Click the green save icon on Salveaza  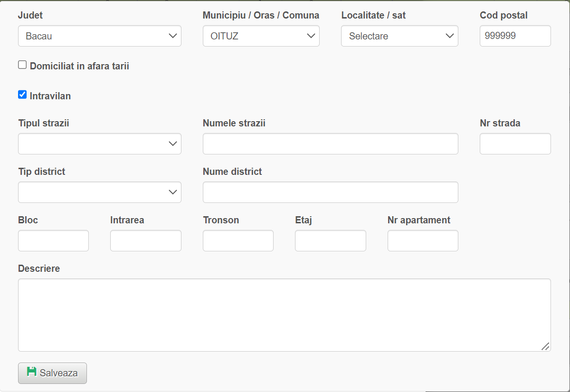pos(32,372)
